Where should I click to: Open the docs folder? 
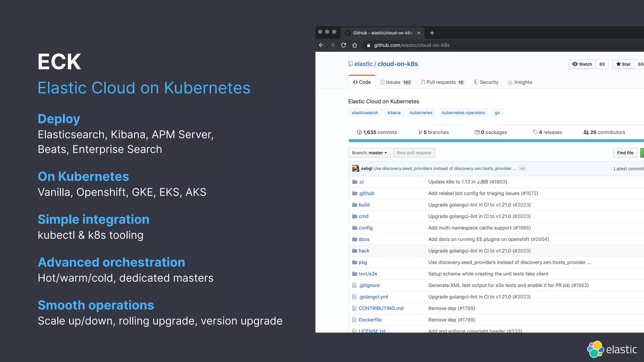tap(364, 239)
